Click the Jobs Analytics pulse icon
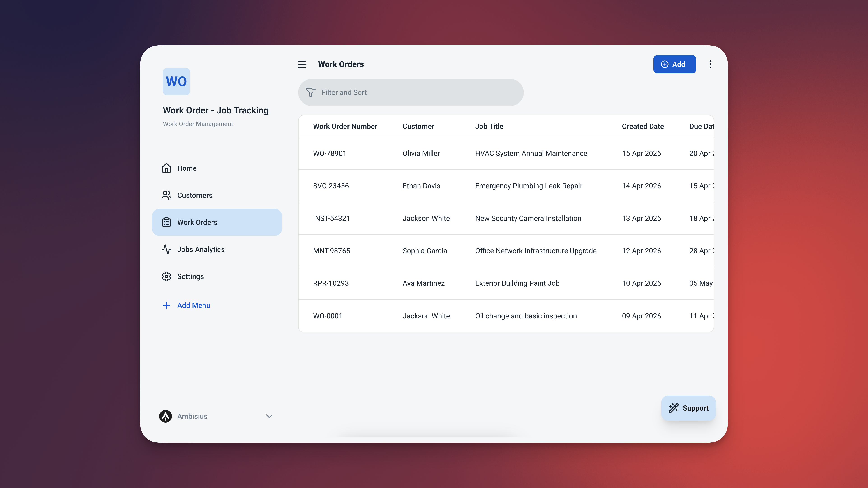 coord(166,249)
